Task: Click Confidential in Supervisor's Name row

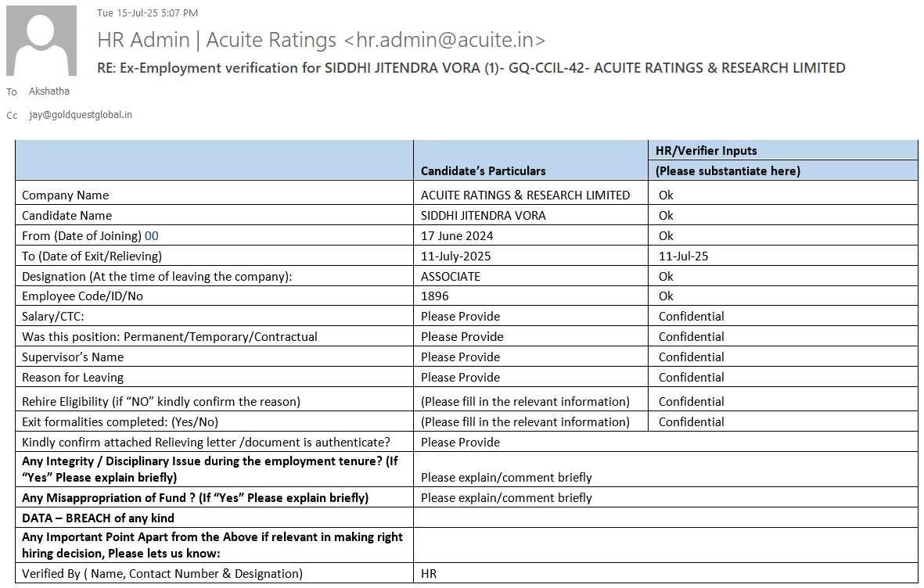Action: coord(691,357)
